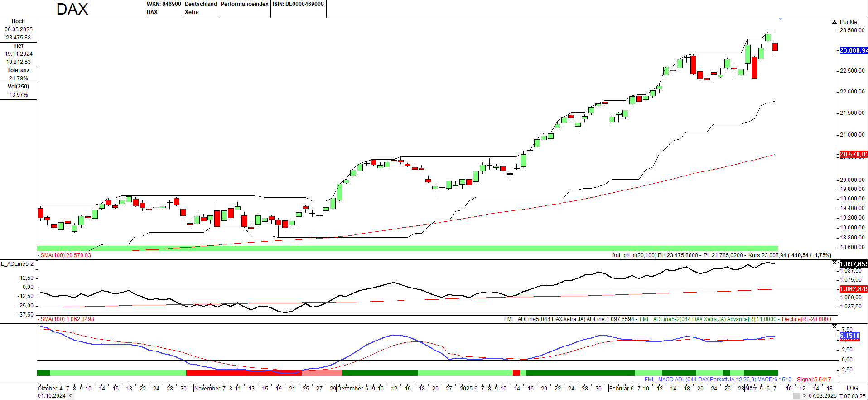868x400 pixels.
Task: Click the ISIN: DE0008469008 cell
Action: coord(298,4)
